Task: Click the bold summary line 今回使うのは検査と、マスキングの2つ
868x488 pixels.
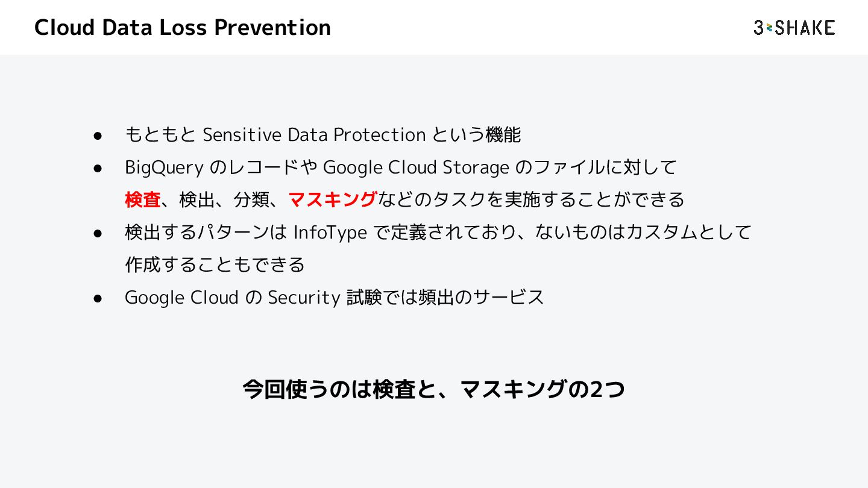Action: 433,390
